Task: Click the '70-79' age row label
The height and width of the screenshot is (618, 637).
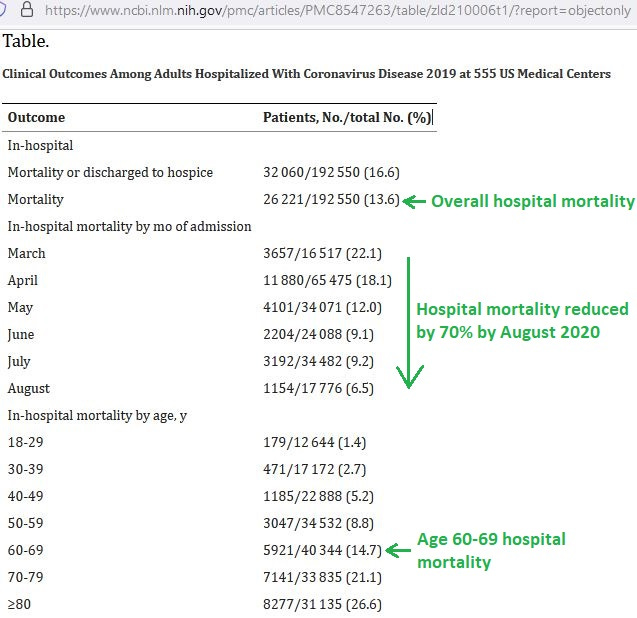Action: coord(25,577)
